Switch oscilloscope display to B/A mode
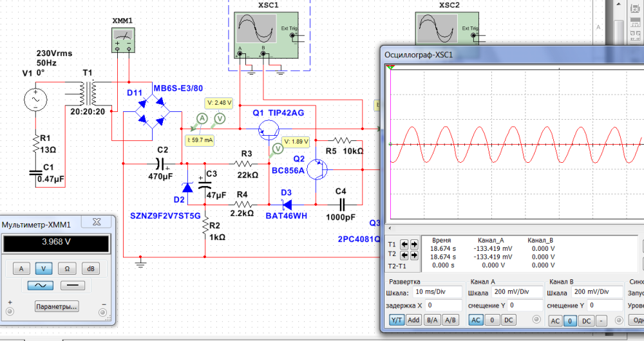The height and width of the screenshot is (341, 644). coord(432,320)
